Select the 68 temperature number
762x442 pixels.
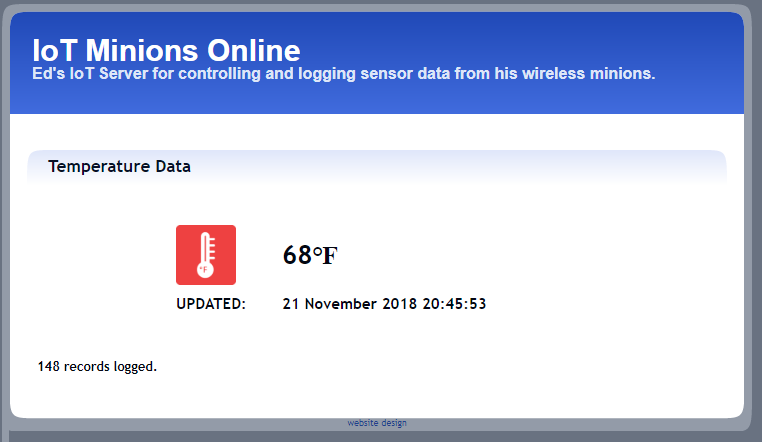tap(297, 256)
